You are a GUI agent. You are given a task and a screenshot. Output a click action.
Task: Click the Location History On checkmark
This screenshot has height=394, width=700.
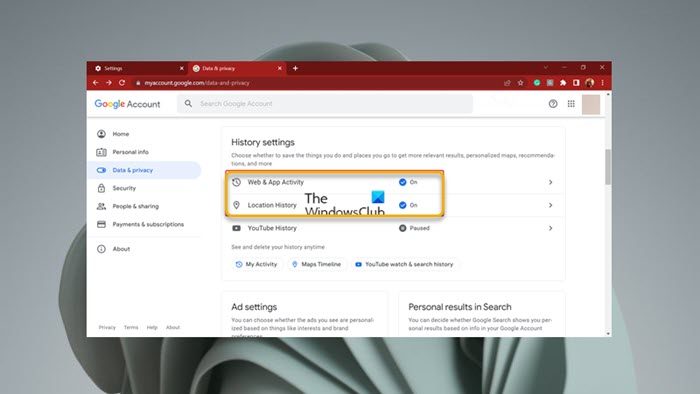point(403,205)
